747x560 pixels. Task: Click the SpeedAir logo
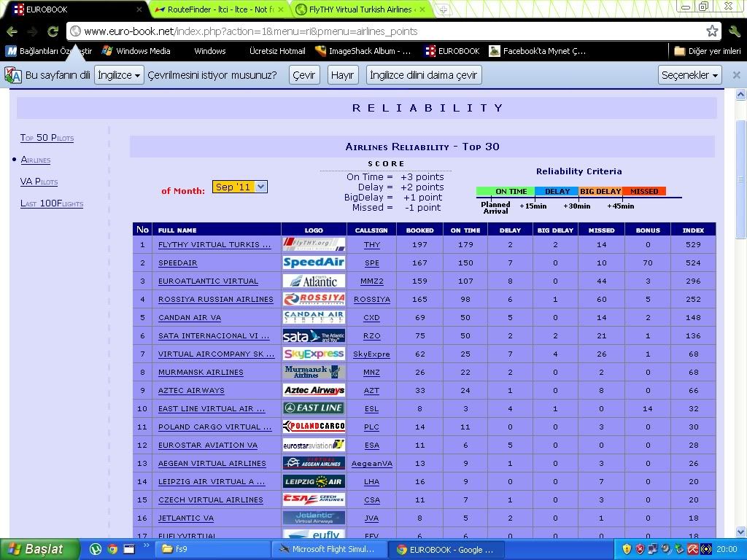314,262
